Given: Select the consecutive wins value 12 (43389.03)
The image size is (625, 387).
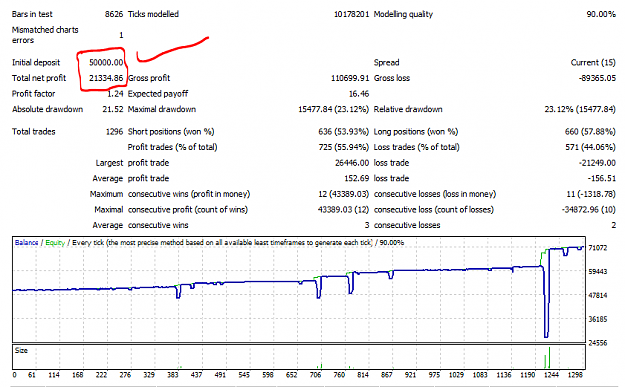Looking at the screenshot, I should (x=344, y=194).
